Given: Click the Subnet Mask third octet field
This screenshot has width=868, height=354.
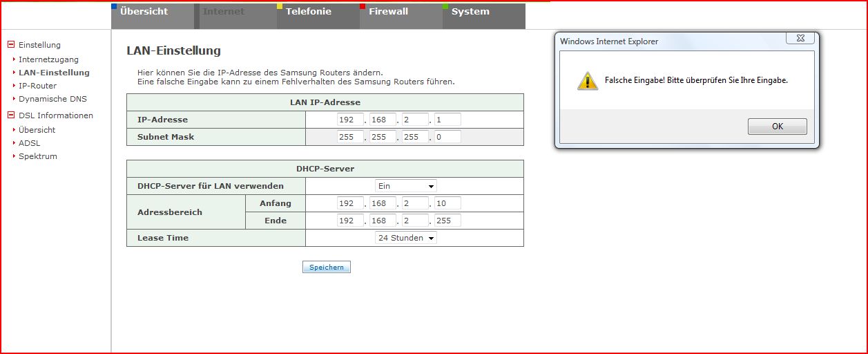Looking at the screenshot, I should [x=416, y=137].
